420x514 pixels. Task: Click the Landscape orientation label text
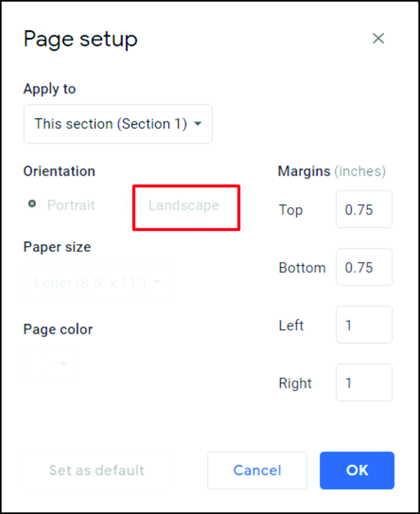pos(184,205)
